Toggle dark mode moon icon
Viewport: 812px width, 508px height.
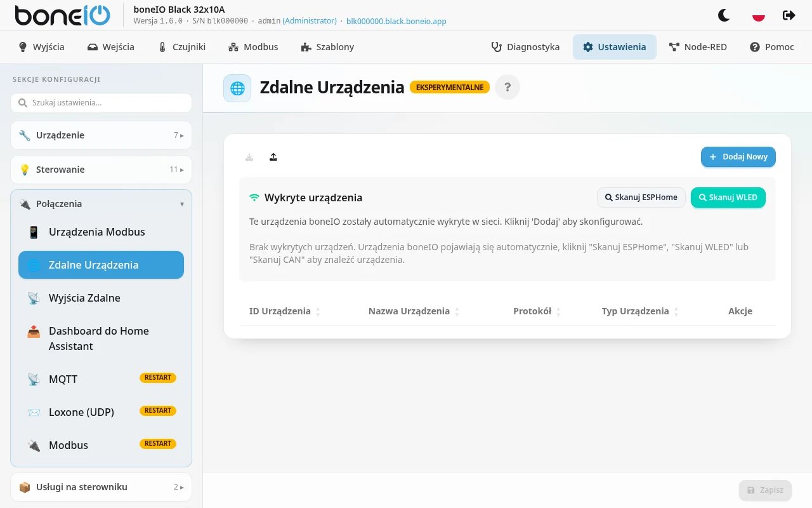[x=724, y=15]
